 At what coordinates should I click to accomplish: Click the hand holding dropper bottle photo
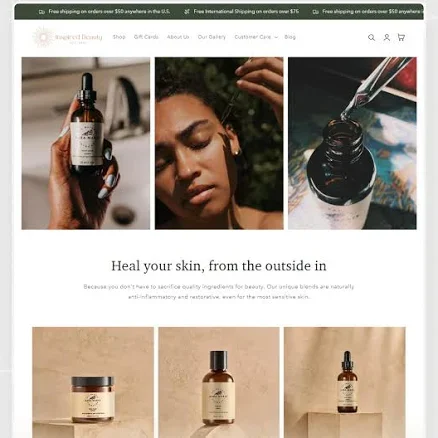[86, 143]
